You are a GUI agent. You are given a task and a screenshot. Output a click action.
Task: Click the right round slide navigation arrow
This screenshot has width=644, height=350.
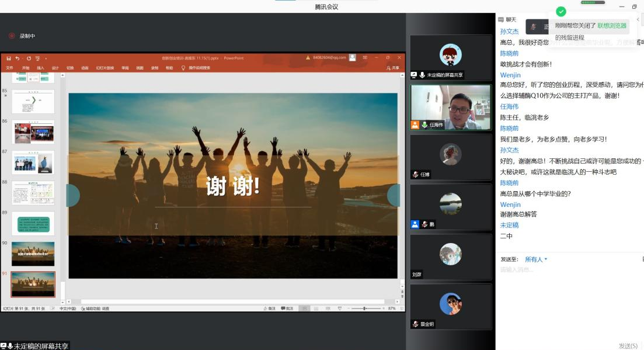click(394, 195)
